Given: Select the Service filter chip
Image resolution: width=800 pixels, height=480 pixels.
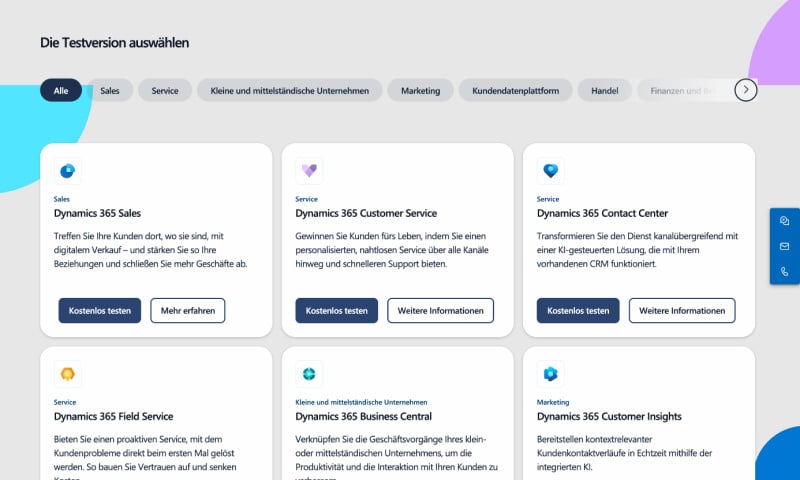Looking at the screenshot, I should (x=165, y=90).
